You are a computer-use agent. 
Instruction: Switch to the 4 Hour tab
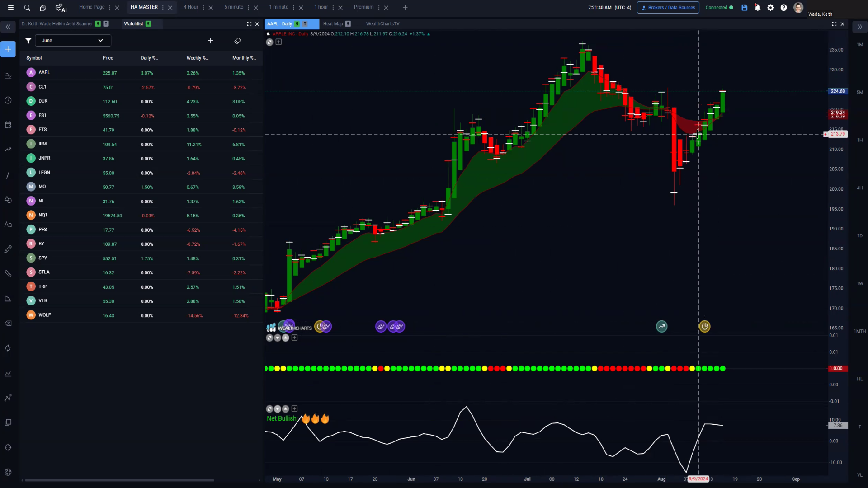[x=191, y=7]
